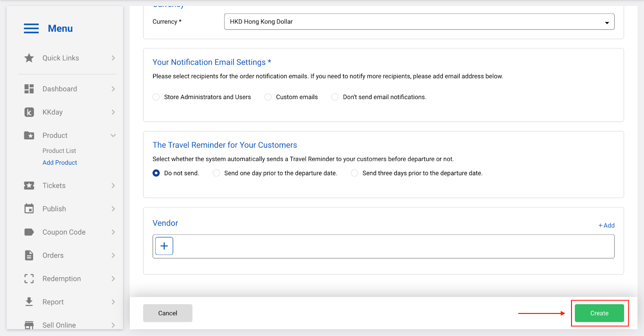The width and height of the screenshot is (644, 336).
Task: Click the Sell Online storefront icon
Action: (29, 325)
